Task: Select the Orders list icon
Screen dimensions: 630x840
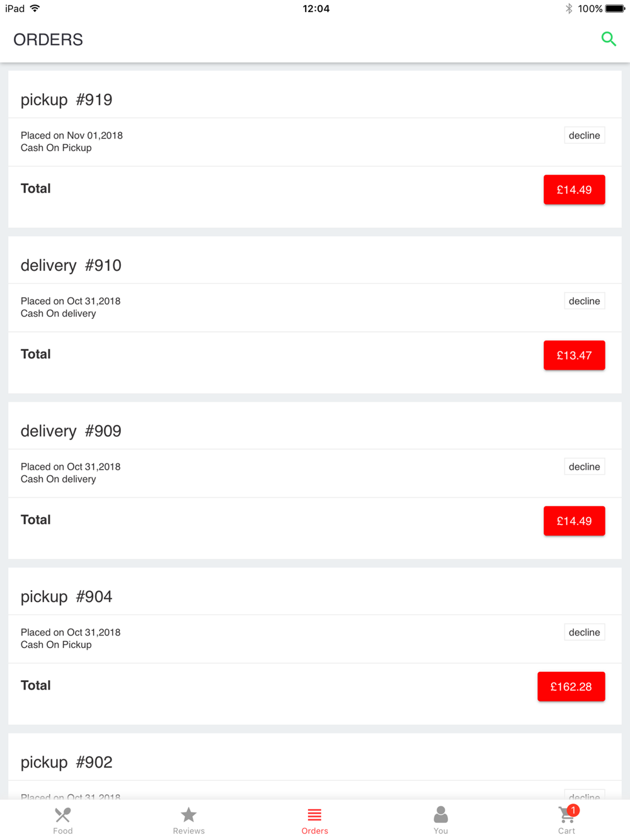Action: [x=314, y=815]
